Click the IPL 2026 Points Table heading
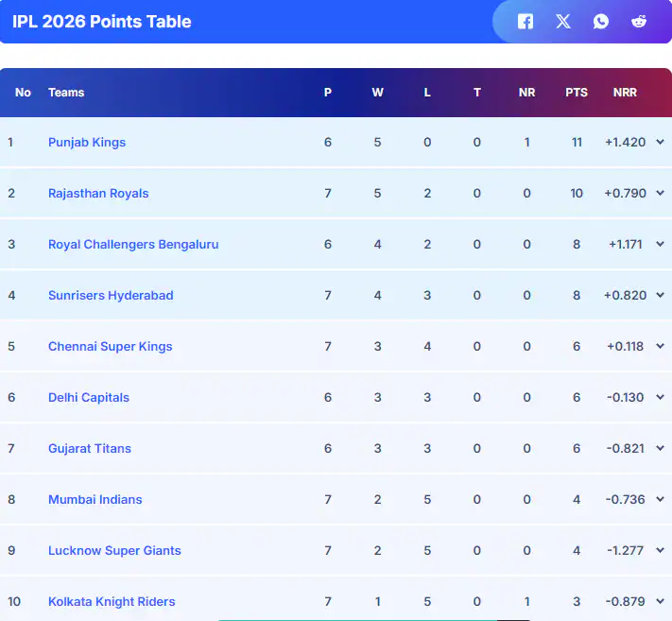This screenshot has height=621, width=672. coord(102,22)
